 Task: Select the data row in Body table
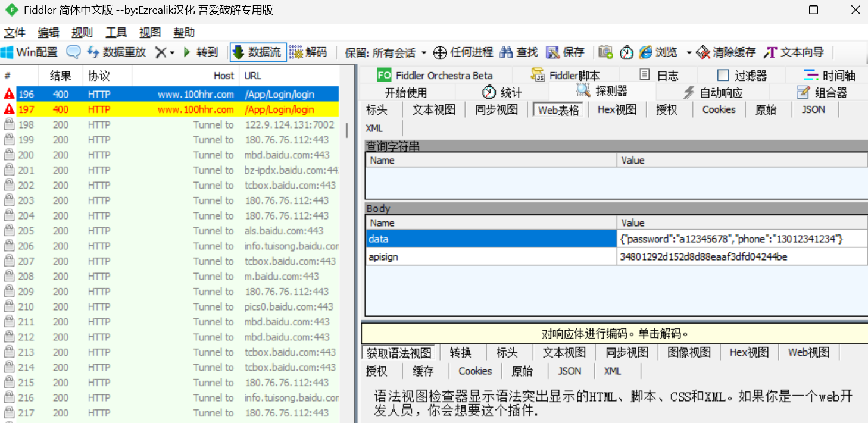(617, 239)
